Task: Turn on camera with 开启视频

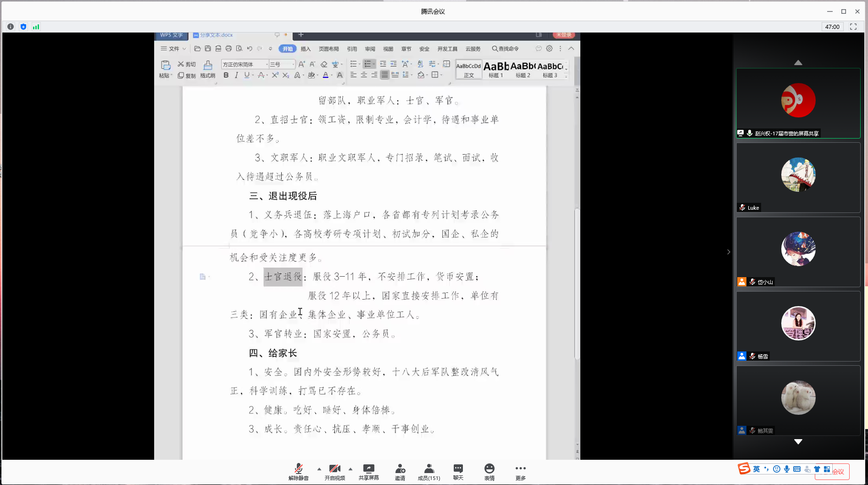Action: pos(334,471)
